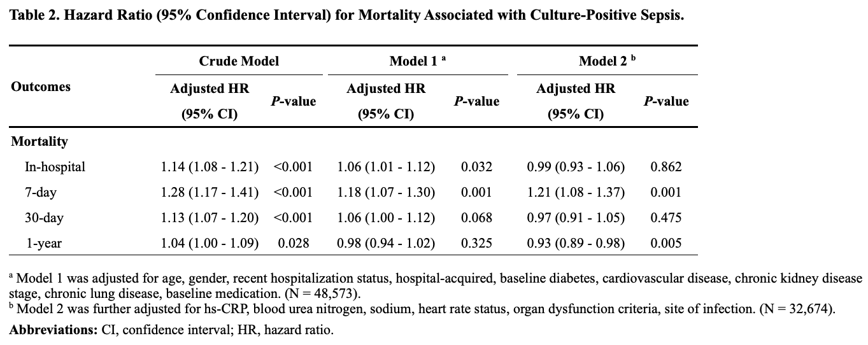Click the Abbreviations line
868x345 pixels.
point(171,330)
